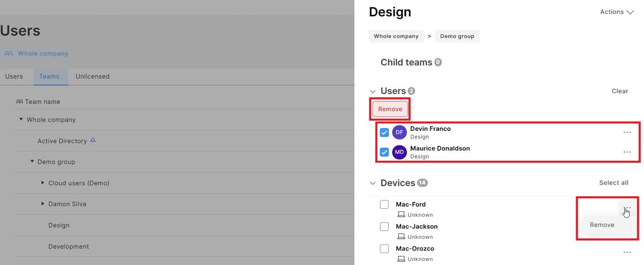The image size is (644, 265).
Task: Click the Active Directory sync icon
Action: pyautogui.click(x=93, y=140)
